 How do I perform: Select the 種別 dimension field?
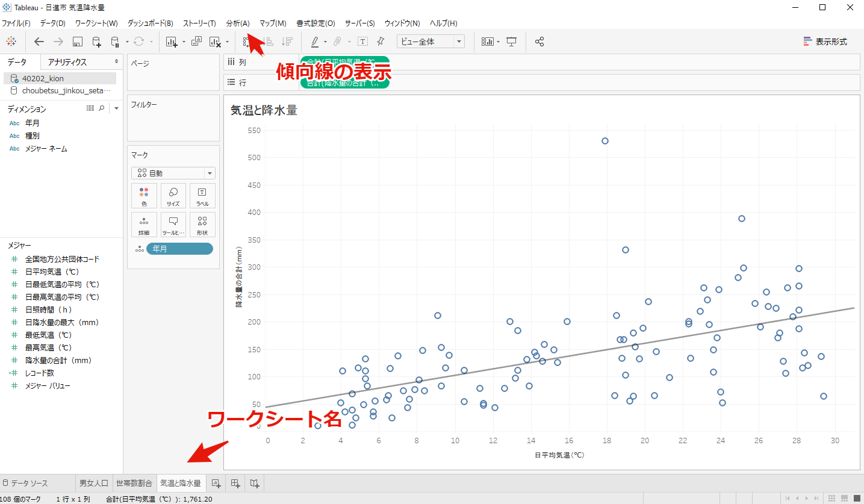33,135
